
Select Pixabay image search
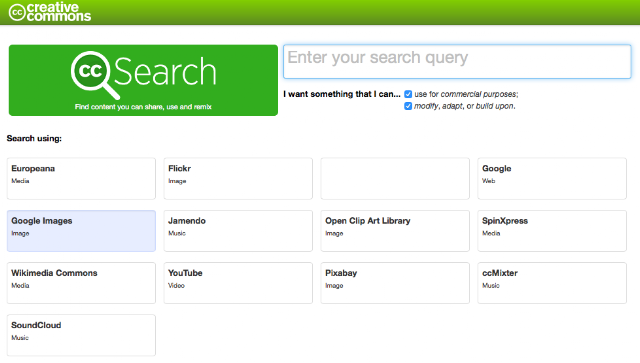click(395, 283)
